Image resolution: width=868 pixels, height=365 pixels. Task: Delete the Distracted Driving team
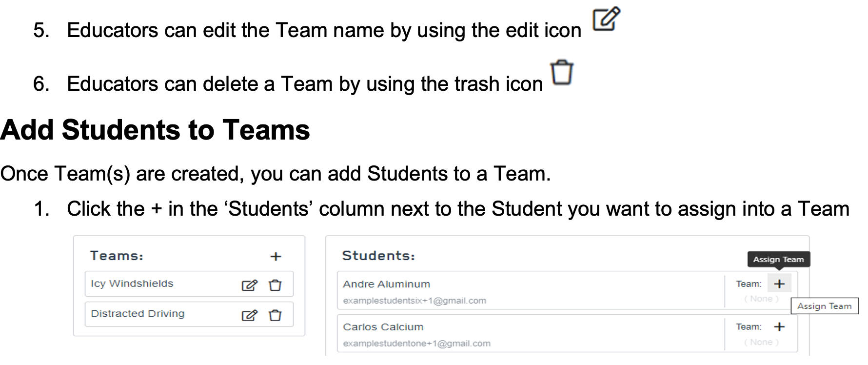pos(275,315)
